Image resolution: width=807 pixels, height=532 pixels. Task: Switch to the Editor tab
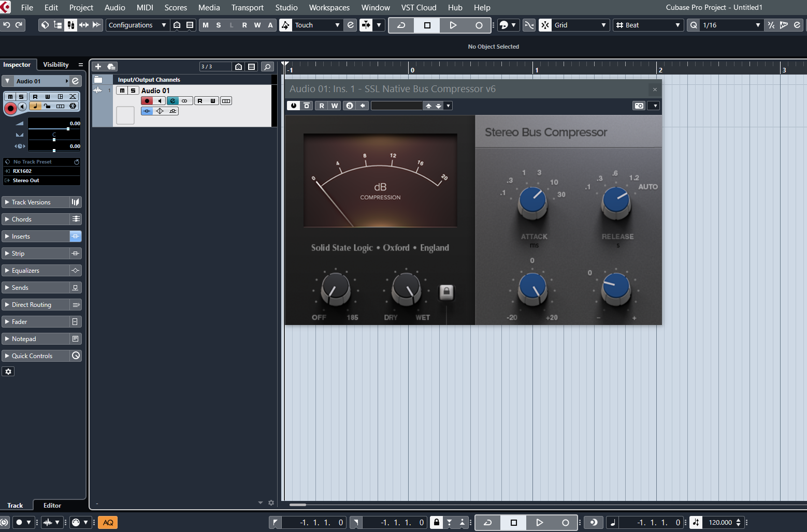pos(52,505)
